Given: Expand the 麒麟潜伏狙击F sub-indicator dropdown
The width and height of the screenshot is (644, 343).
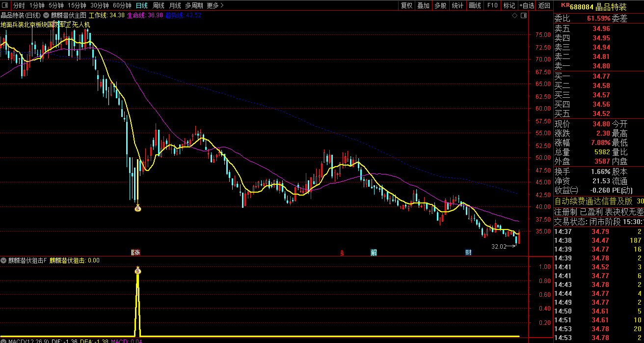Looking at the screenshot, I should (x=4, y=260).
